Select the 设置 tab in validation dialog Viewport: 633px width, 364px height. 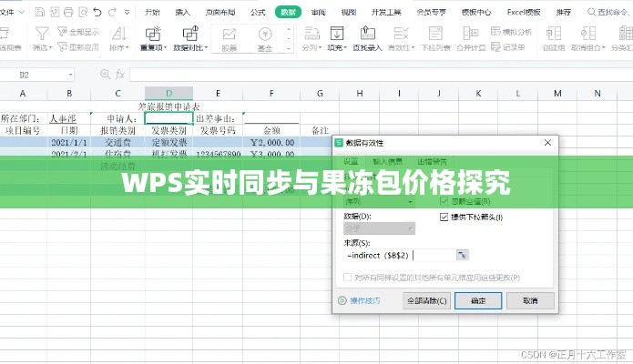[351, 161]
